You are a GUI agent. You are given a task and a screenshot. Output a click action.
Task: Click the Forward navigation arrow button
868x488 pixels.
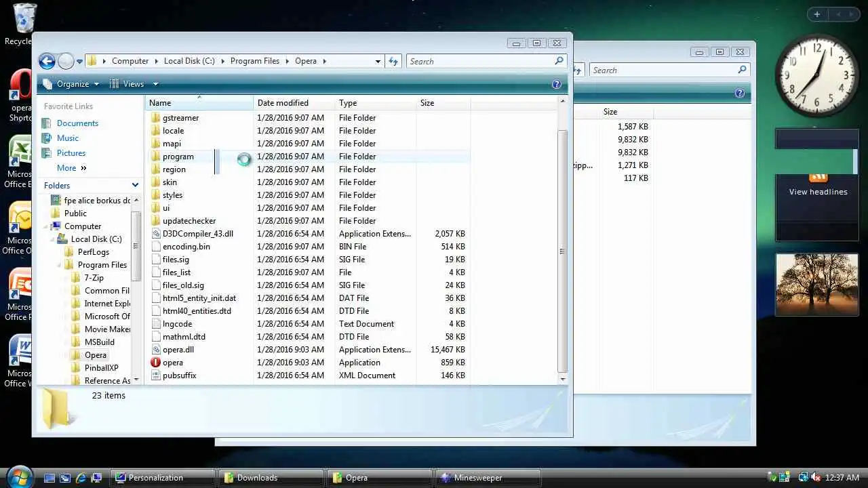click(66, 62)
